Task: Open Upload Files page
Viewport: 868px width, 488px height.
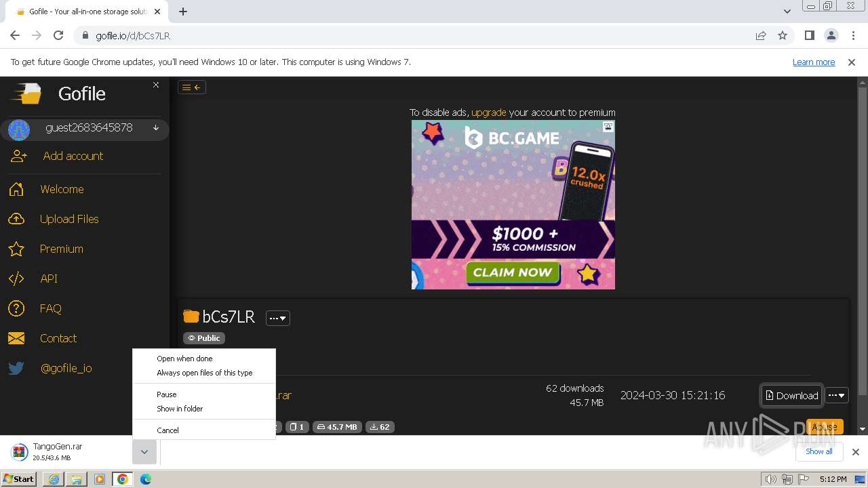Action: click(x=69, y=219)
